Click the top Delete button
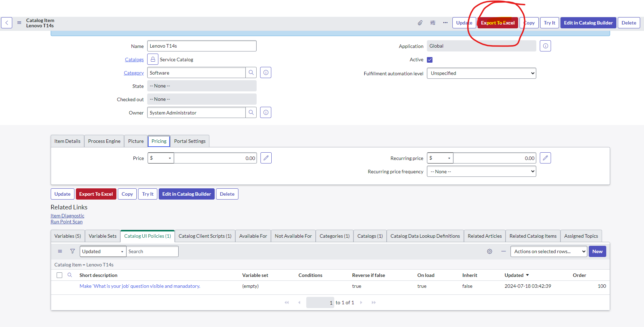Image resolution: width=644 pixels, height=327 pixels. pyautogui.click(x=629, y=23)
